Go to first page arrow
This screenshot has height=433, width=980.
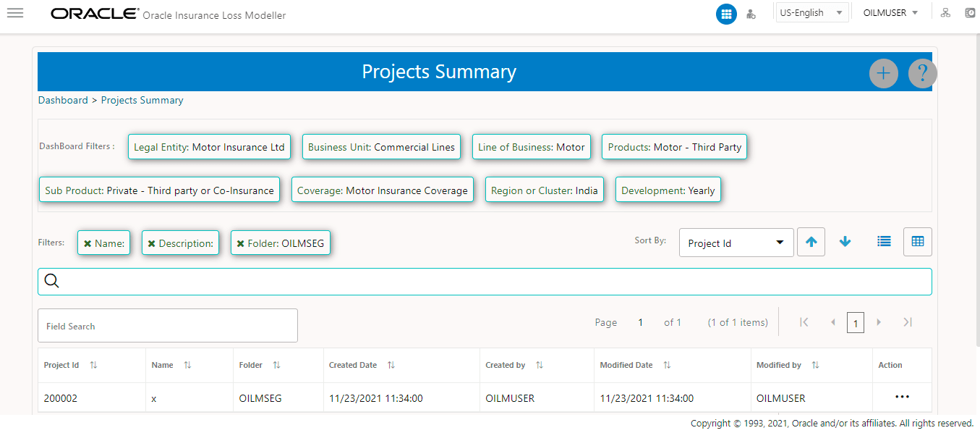(x=804, y=322)
